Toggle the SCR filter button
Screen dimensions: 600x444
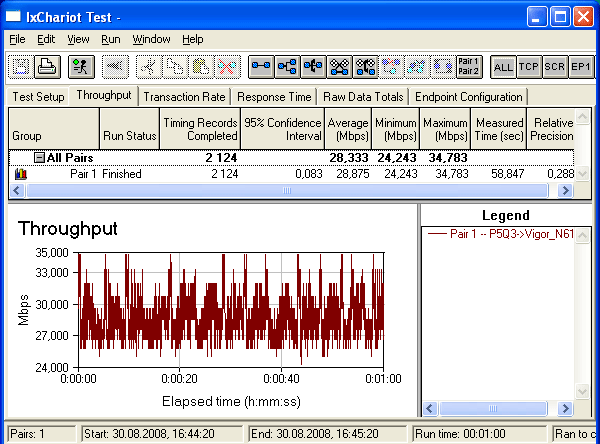click(x=555, y=67)
